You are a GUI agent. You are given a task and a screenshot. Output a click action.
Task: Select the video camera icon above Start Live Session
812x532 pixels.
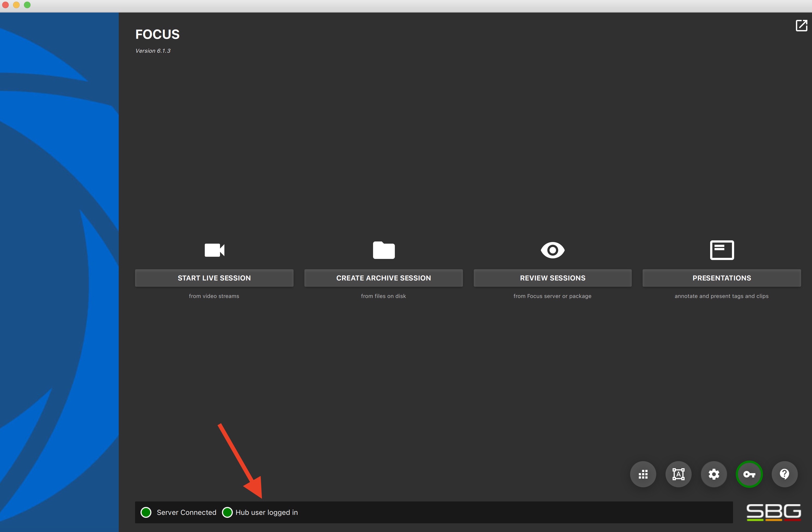(x=214, y=250)
